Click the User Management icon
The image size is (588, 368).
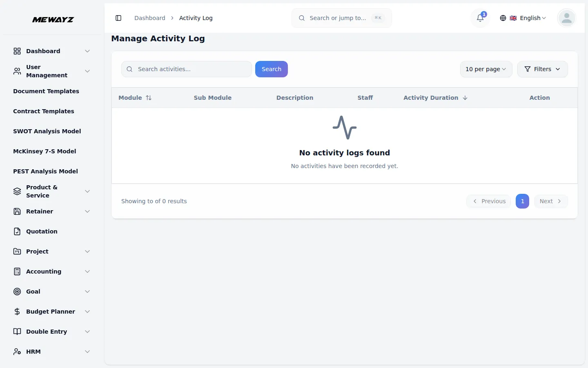click(x=17, y=71)
